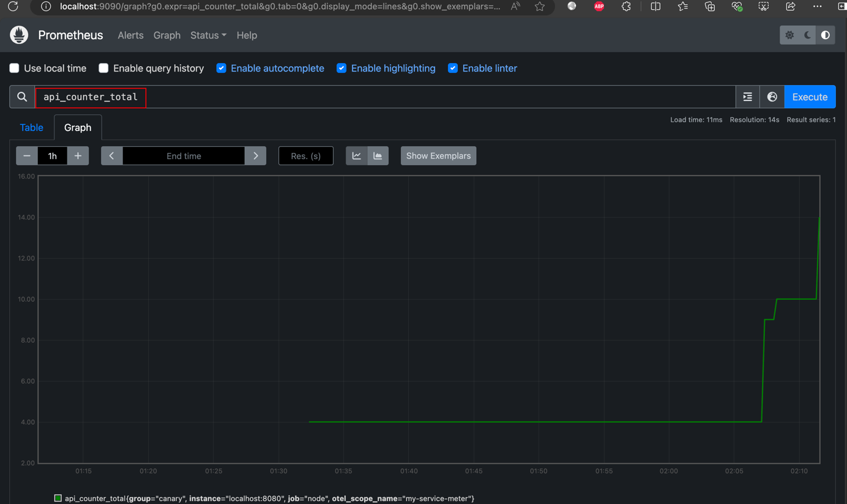Click the Res. (s) resolution field
847x504 pixels.
[306, 156]
